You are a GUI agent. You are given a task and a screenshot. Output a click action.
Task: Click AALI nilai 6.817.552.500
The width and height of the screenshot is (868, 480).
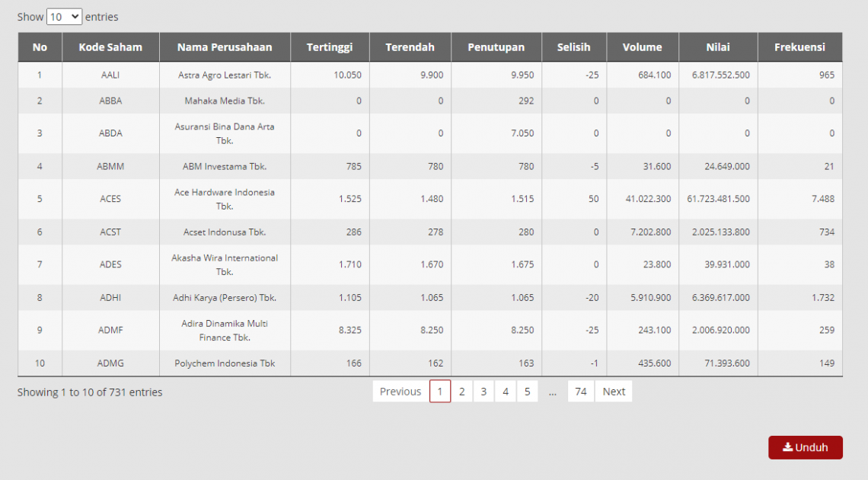click(721, 75)
